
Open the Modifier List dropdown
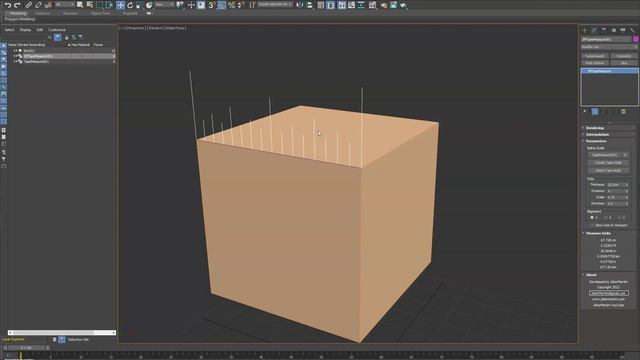point(609,47)
